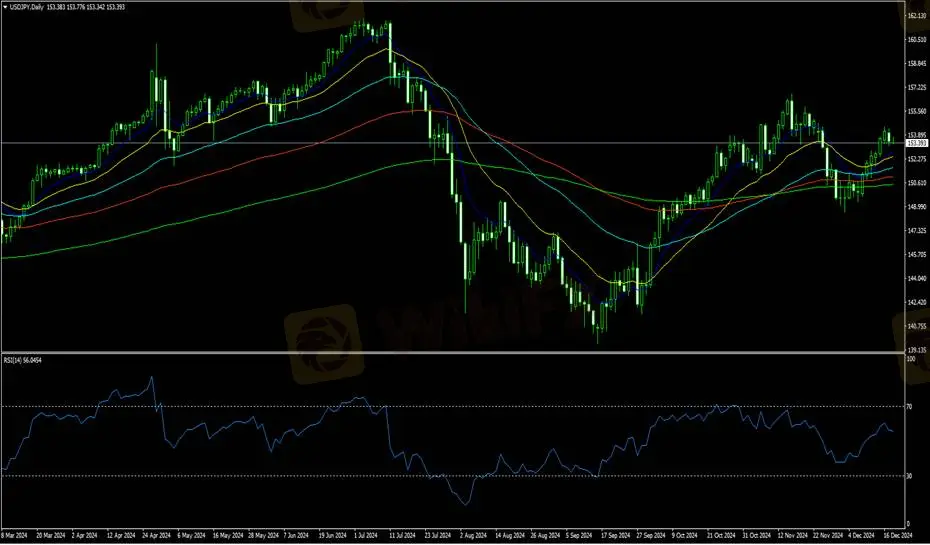Click the 160.510 price scale value
Image resolution: width=930 pixels, height=545 pixels.
(917, 40)
